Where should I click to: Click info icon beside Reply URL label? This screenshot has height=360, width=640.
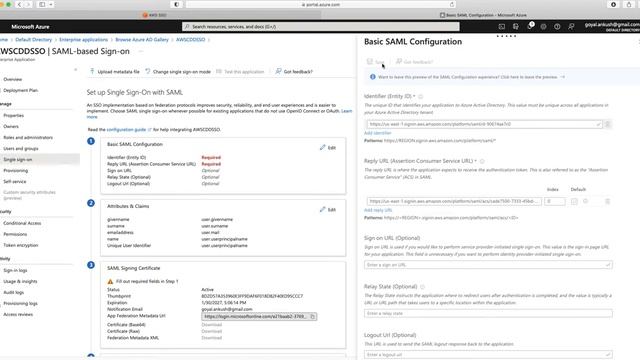coord(482,161)
